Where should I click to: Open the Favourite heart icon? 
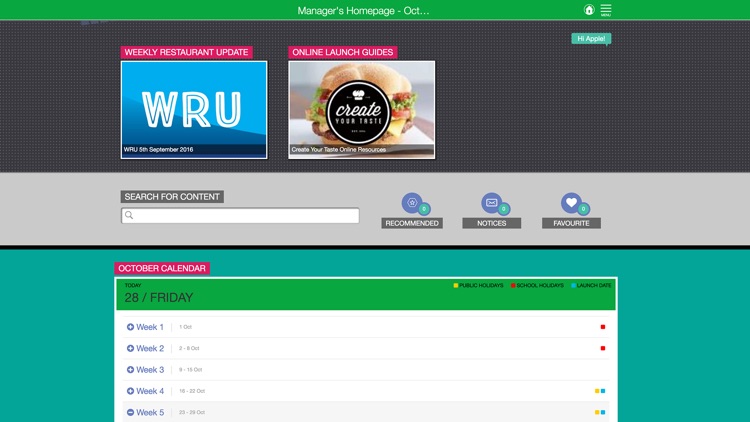(571, 203)
